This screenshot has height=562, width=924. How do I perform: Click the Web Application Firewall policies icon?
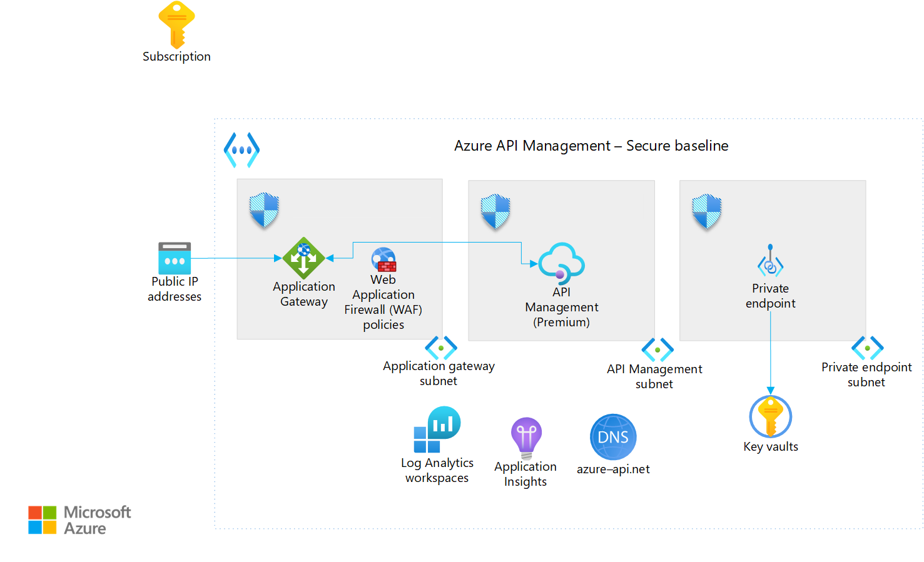[382, 258]
